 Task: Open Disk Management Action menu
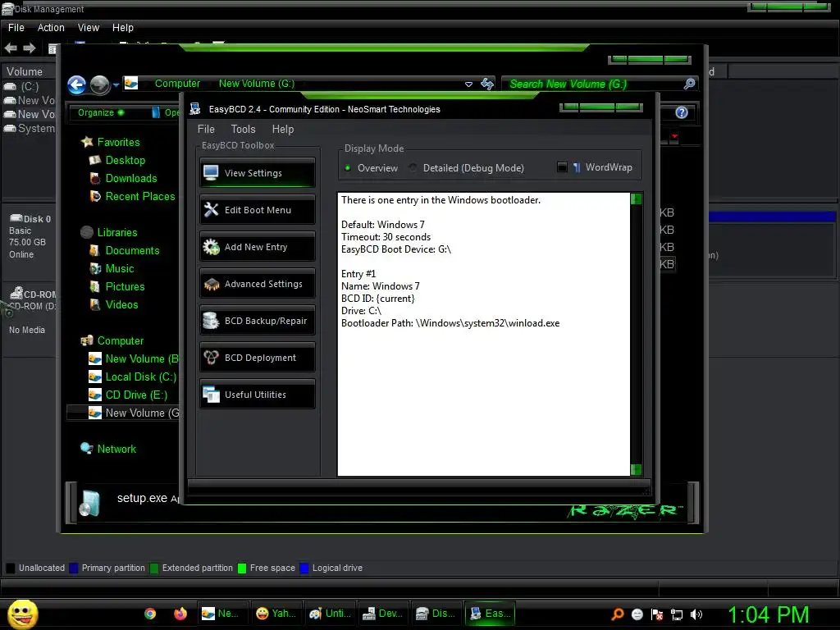coord(51,27)
